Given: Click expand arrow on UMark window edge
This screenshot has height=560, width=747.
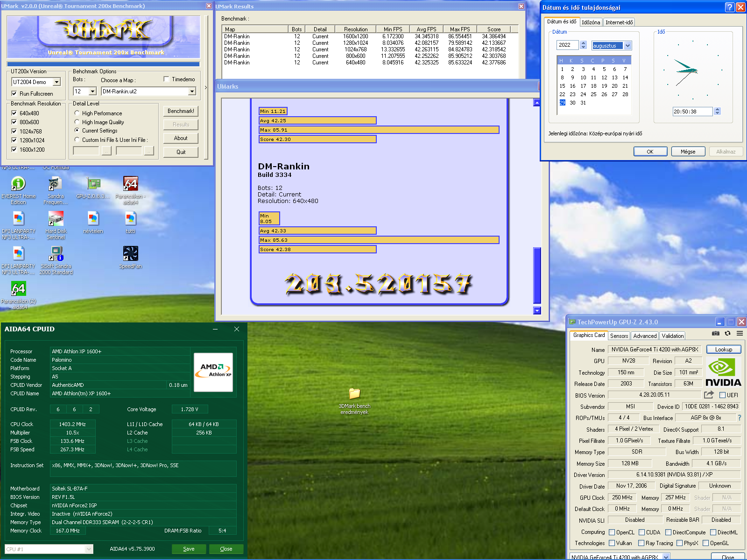Looking at the screenshot, I should click(x=205, y=87).
